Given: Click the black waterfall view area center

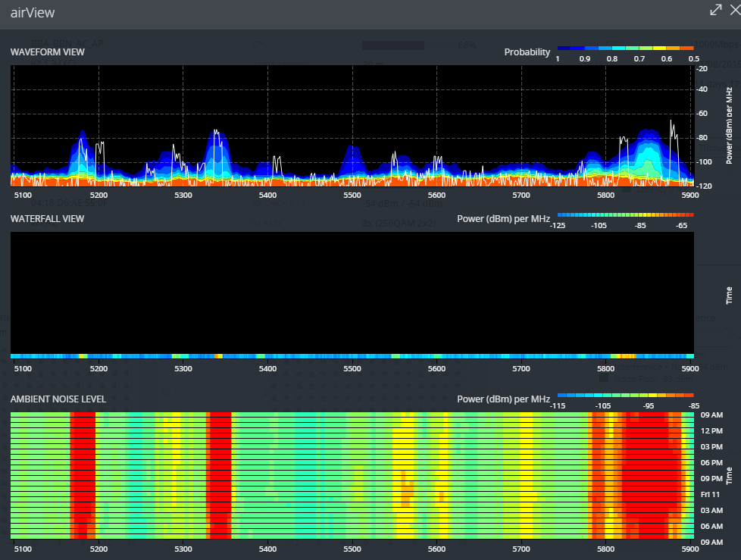Looking at the screenshot, I should (x=352, y=292).
